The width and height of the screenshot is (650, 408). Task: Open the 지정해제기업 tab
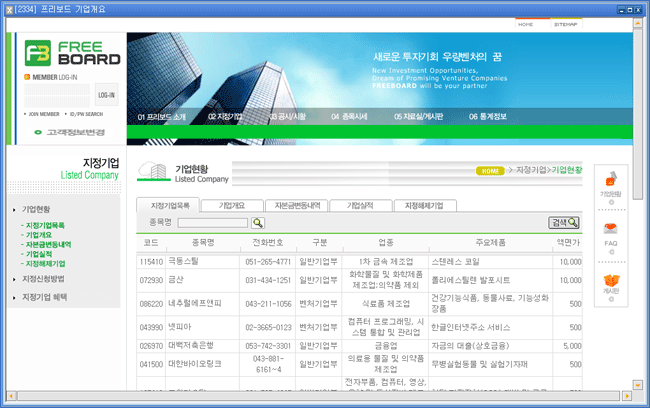425,205
